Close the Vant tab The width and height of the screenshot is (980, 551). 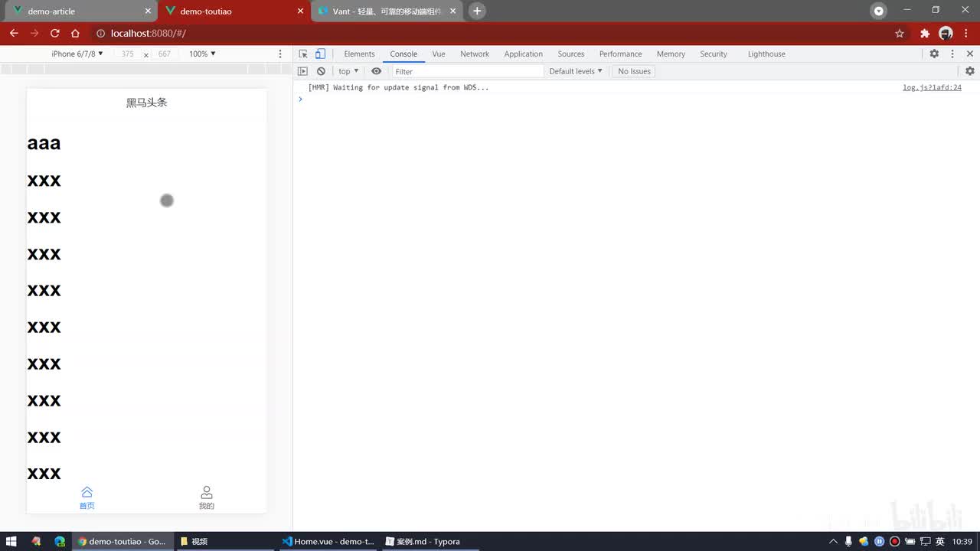pos(452,11)
